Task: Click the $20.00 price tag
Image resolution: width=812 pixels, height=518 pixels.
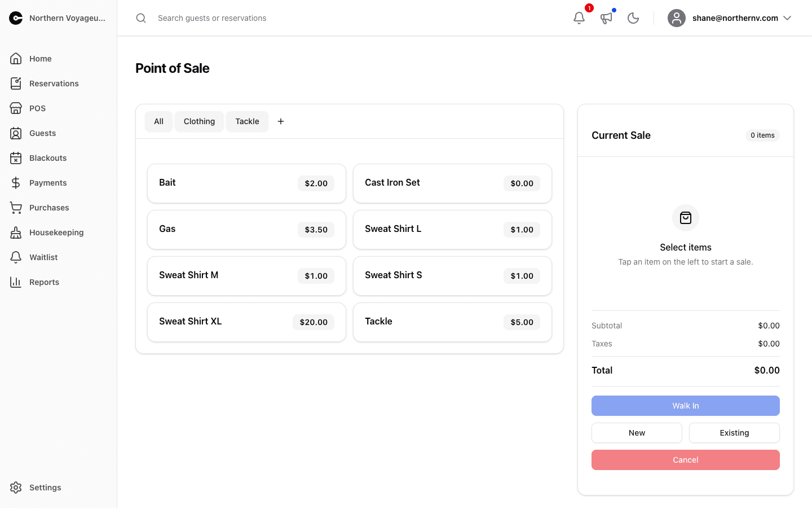Action: click(x=314, y=322)
